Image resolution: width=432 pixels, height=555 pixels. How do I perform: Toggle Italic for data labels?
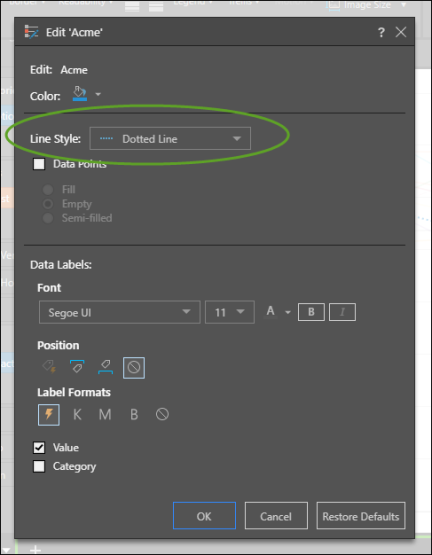click(x=342, y=312)
